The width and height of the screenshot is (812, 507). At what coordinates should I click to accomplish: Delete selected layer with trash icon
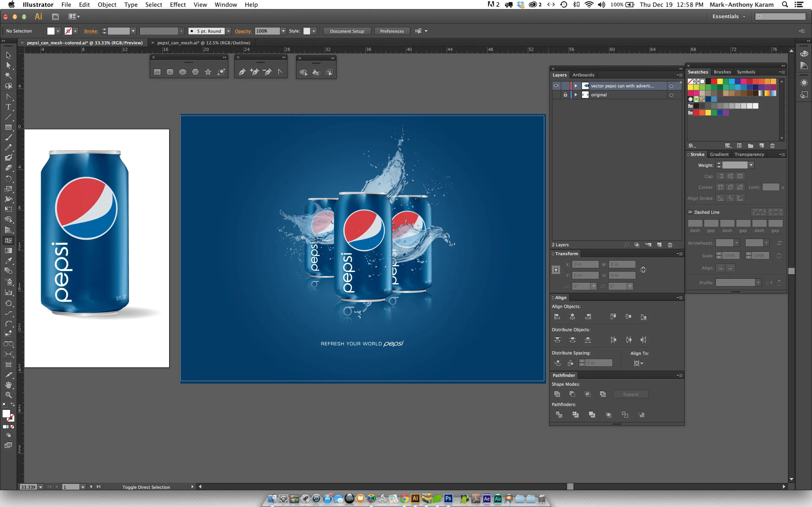(670, 245)
